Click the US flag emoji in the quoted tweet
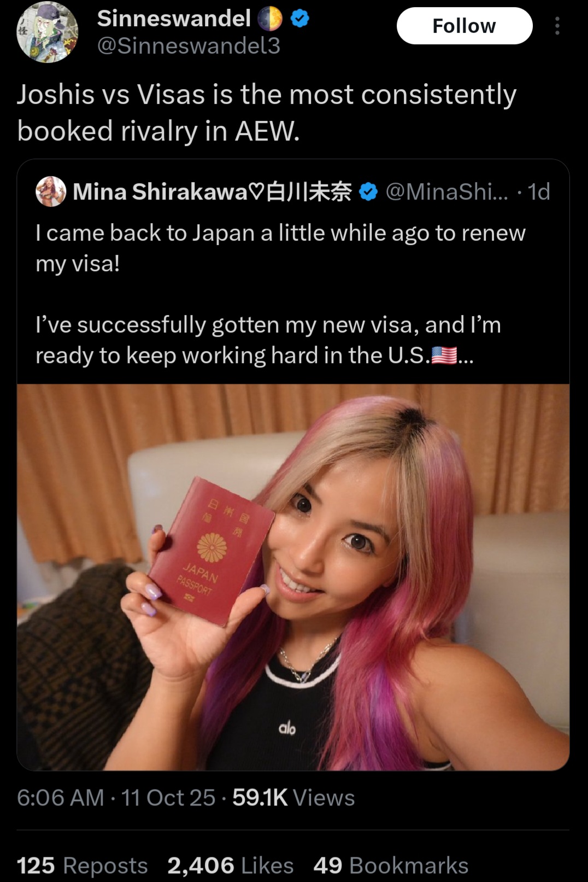 click(444, 355)
